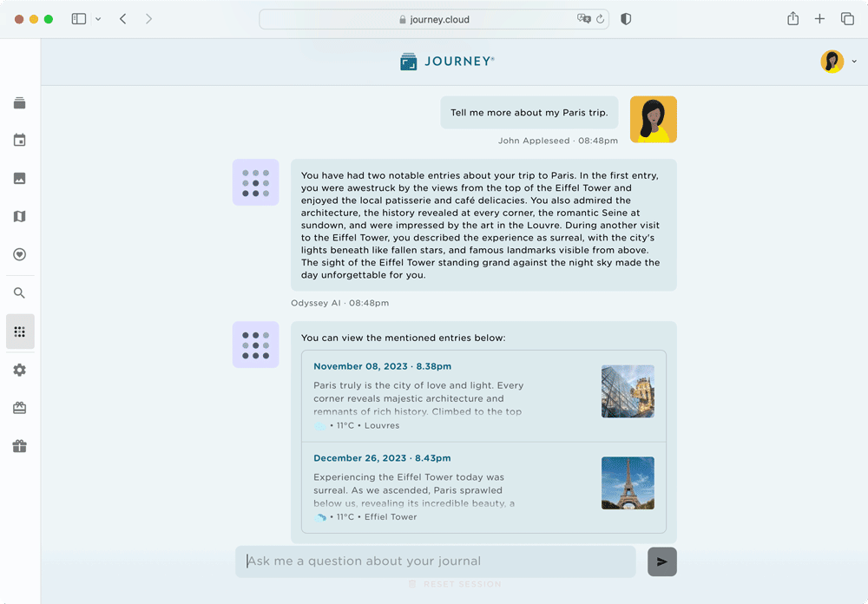Select the Odyssey AI grid icon
This screenshot has width=868, height=604.
click(19, 331)
